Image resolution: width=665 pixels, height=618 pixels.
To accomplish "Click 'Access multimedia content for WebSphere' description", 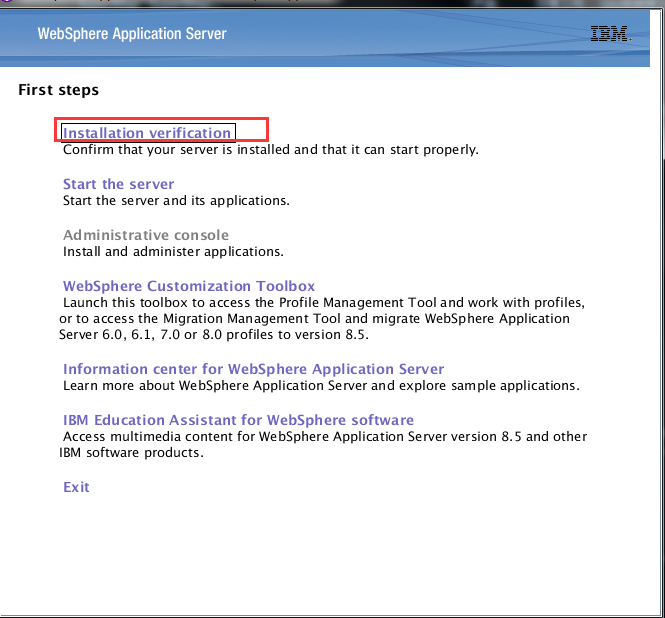I will tap(323, 445).
